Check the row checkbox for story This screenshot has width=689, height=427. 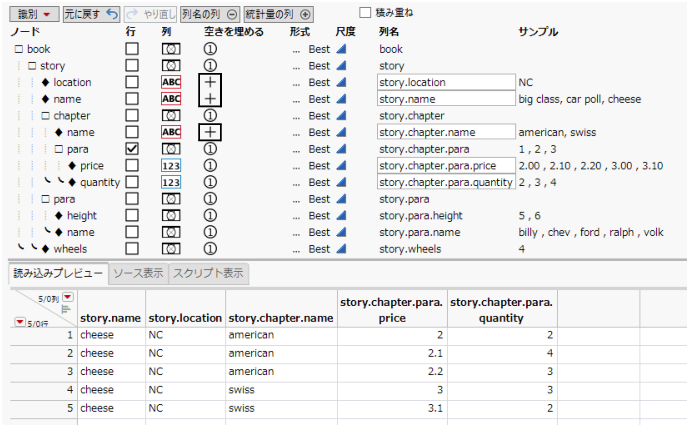(132, 65)
